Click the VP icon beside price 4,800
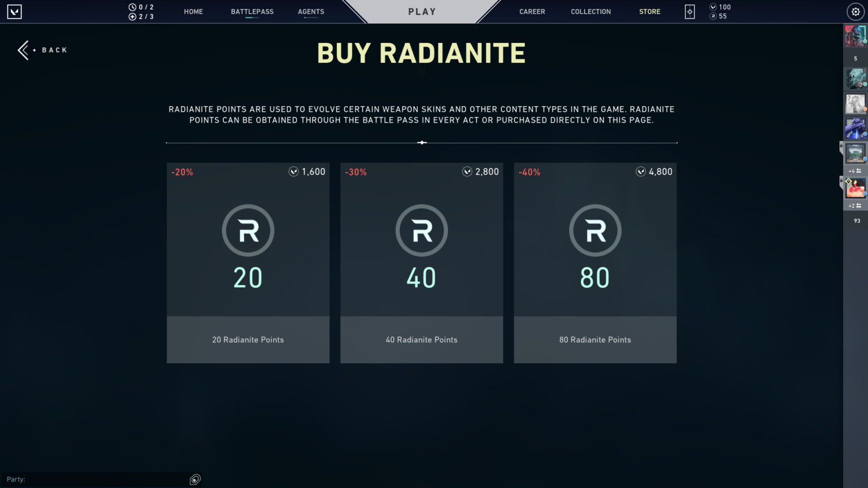The image size is (868, 488). click(x=640, y=172)
